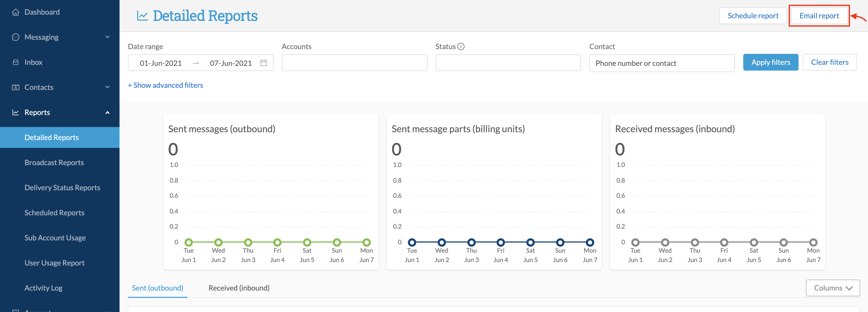
Task: Collapse the Reports menu chevron
Action: point(108,112)
